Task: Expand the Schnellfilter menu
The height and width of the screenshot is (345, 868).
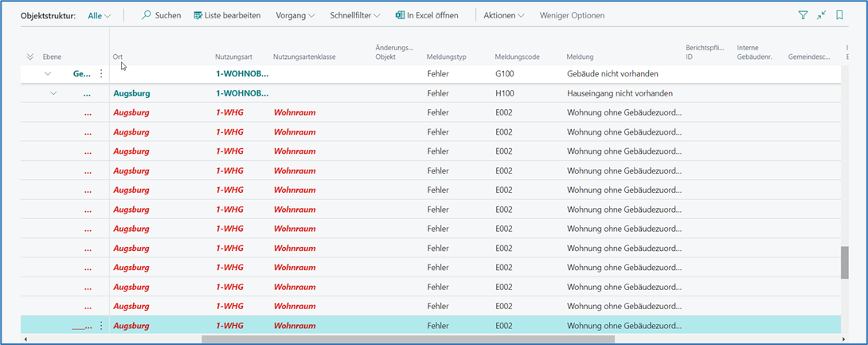Action: coord(355,15)
